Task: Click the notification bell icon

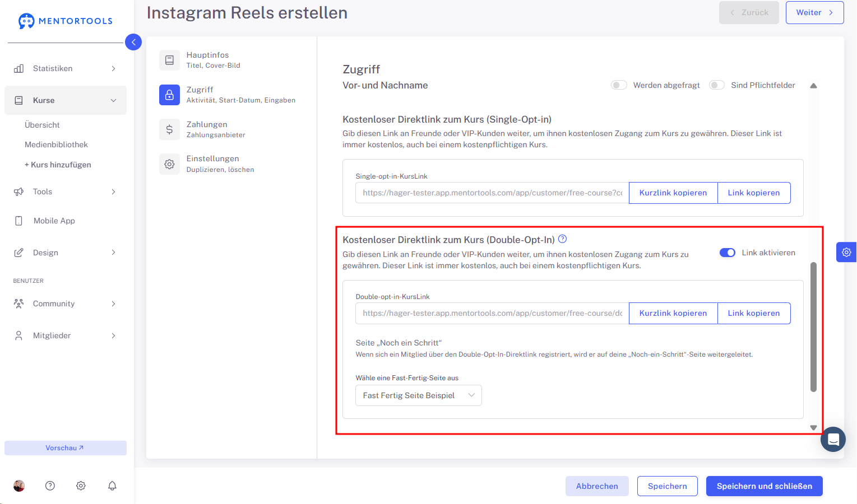Action: click(112, 486)
